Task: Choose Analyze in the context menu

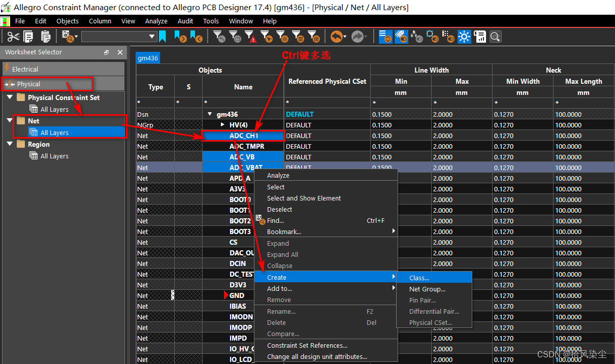Action: pos(326,175)
